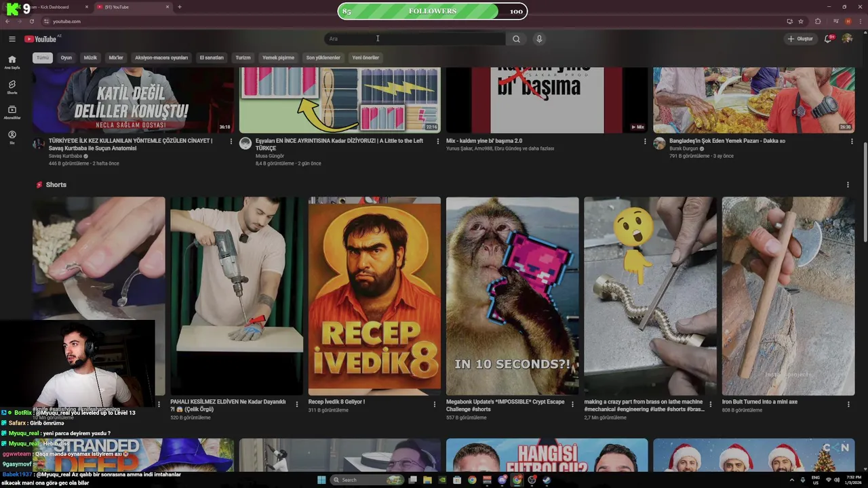Open options for Musa Güngör video
Screen dimensions: 868x488
437,141
